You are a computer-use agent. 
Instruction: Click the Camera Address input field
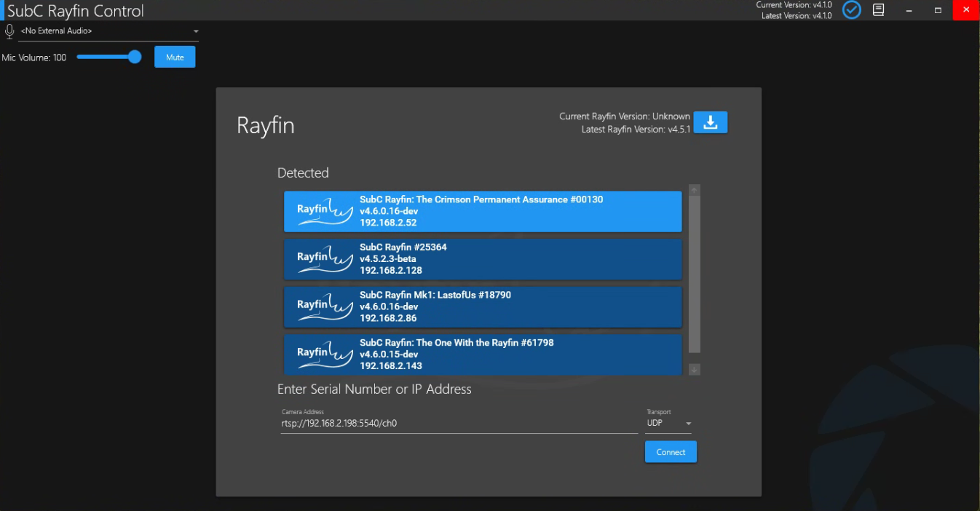pos(459,423)
